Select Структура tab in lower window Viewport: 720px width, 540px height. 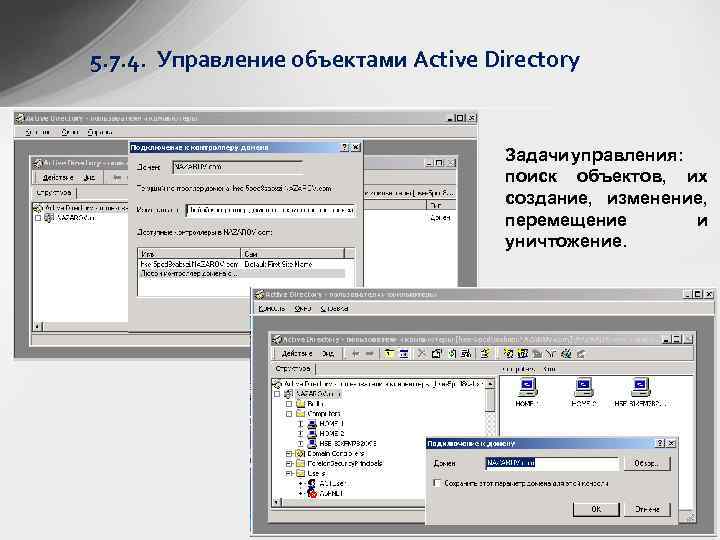[x=293, y=368]
